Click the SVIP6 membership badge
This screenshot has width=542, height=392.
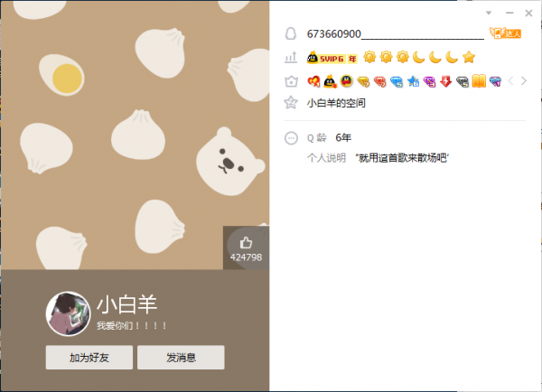[332, 58]
